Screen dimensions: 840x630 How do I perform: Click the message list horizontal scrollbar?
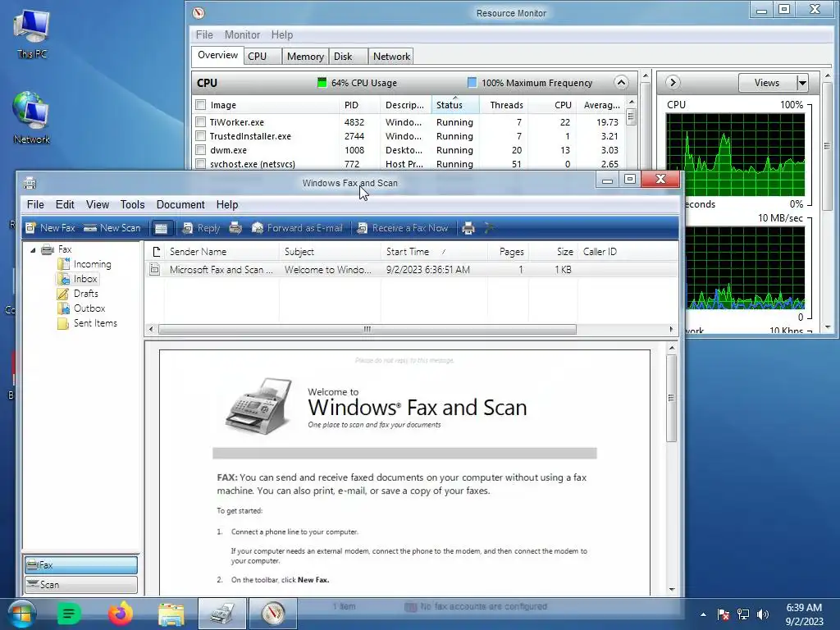point(367,329)
